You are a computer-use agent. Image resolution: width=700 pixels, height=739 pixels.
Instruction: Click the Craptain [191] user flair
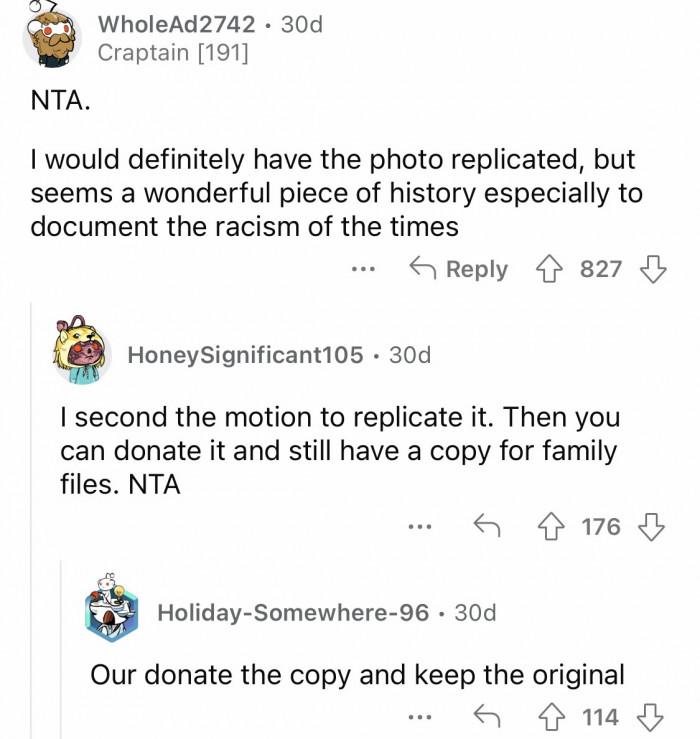click(x=173, y=53)
